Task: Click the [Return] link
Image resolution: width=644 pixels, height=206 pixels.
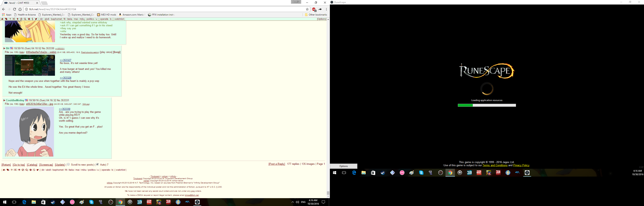Action: pyautogui.click(x=6, y=165)
